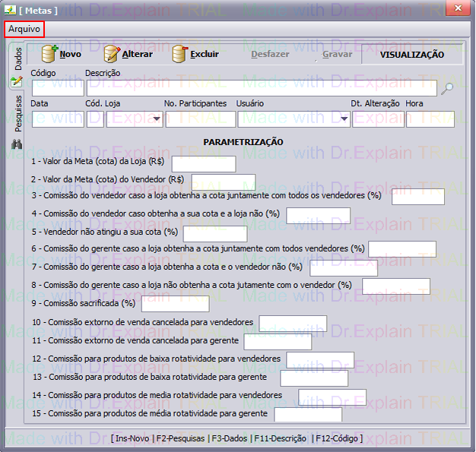The width and height of the screenshot is (476, 452).
Task: Click the No. Participantes field
Action: point(199,119)
